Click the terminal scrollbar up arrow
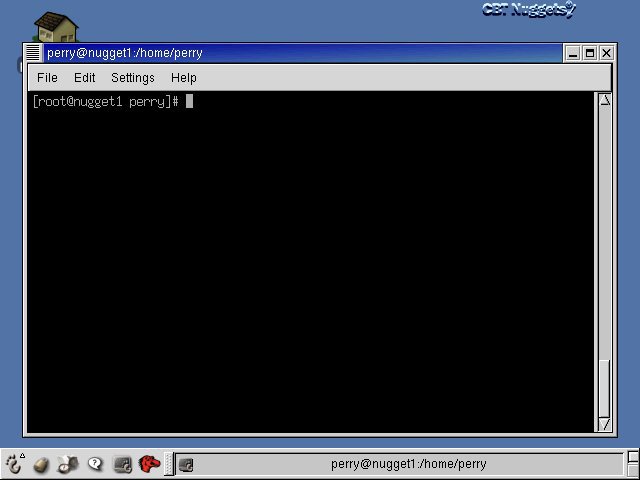The height and width of the screenshot is (480, 640). (605, 100)
